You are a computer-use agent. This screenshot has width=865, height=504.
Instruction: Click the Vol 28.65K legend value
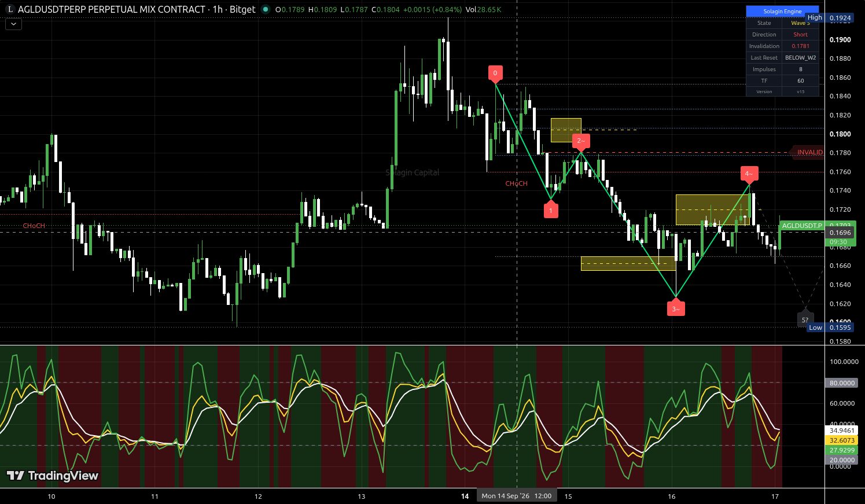tap(483, 9)
